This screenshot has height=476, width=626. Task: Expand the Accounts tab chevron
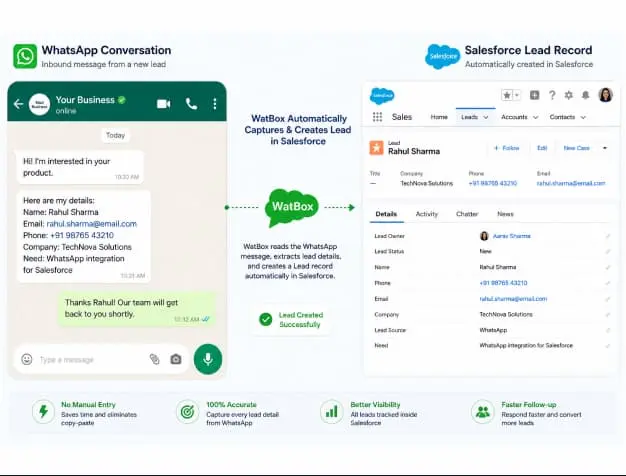click(535, 117)
